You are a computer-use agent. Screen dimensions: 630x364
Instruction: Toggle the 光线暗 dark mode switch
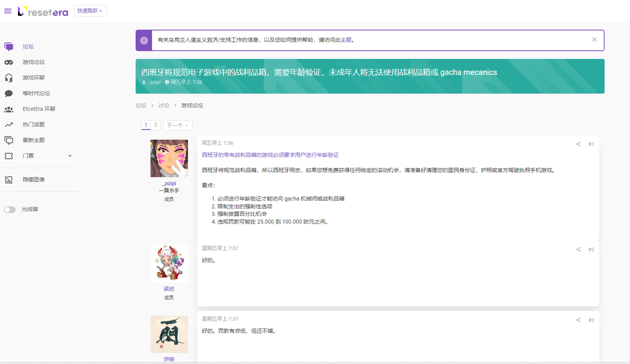pos(10,210)
